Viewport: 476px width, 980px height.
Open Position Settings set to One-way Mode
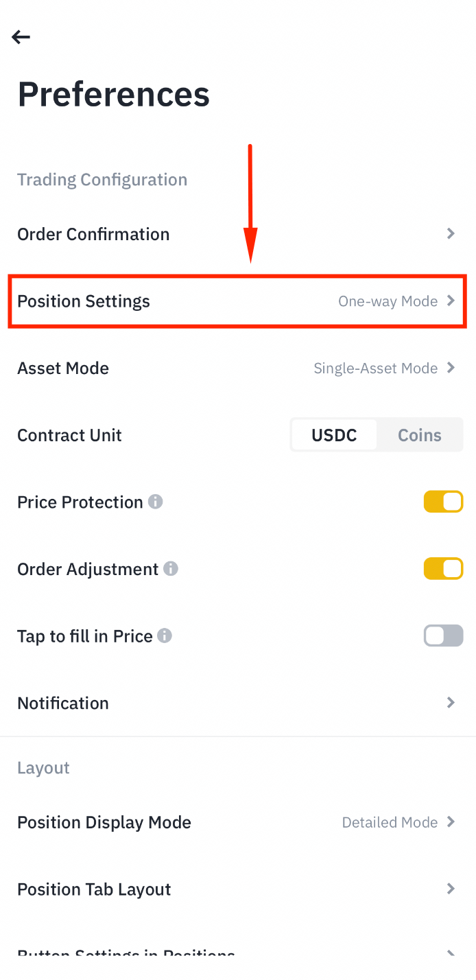237,301
